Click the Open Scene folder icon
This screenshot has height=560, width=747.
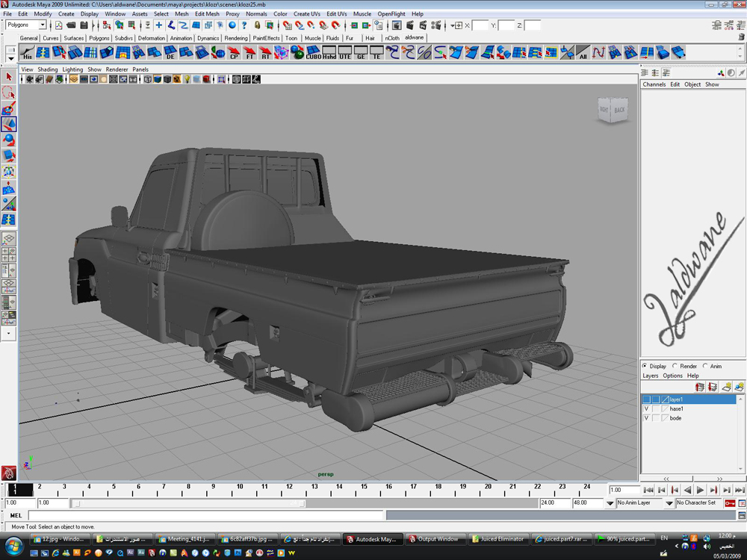(x=72, y=25)
